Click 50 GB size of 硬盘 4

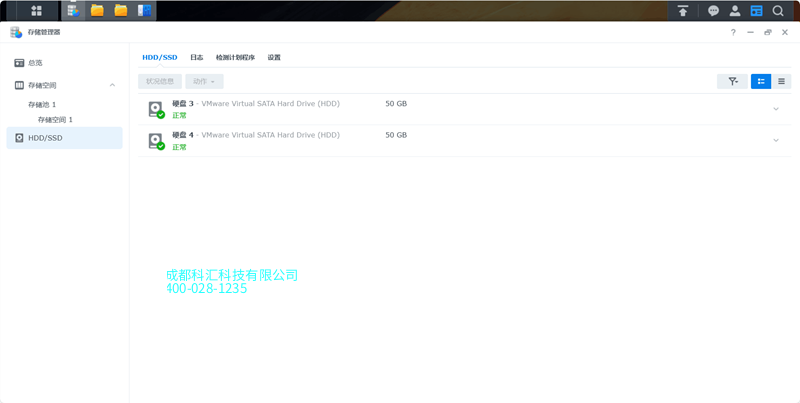396,135
